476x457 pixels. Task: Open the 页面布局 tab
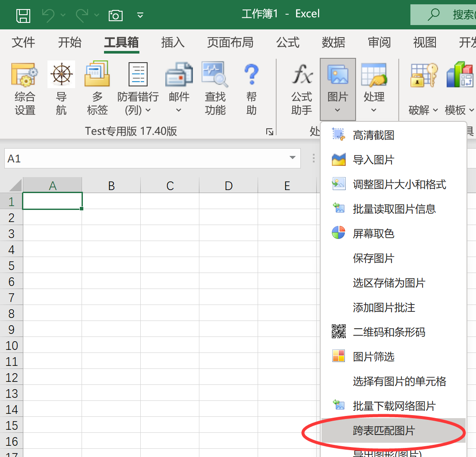pyautogui.click(x=230, y=42)
